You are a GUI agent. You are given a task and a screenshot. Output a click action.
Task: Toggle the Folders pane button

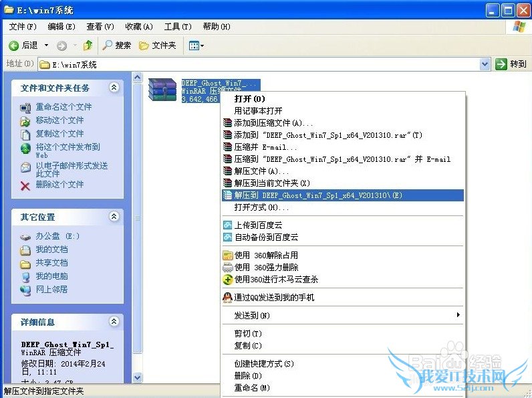(158, 45)
